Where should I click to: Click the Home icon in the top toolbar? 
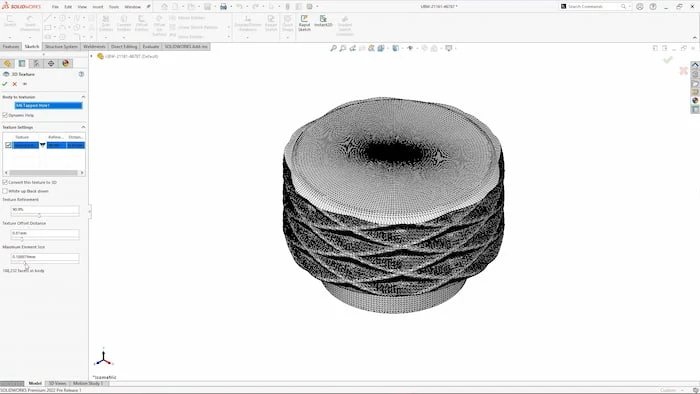coord(164,7)
